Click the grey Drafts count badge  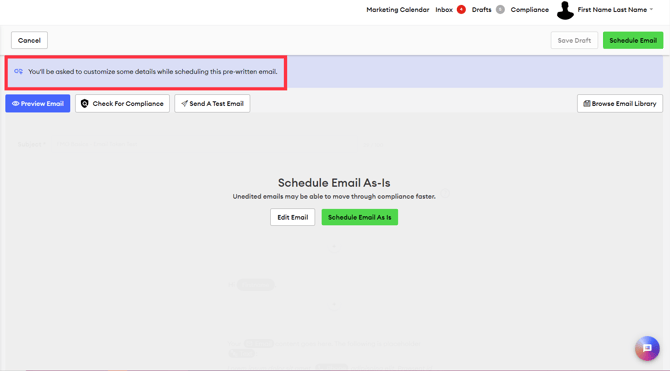point(500,9)
